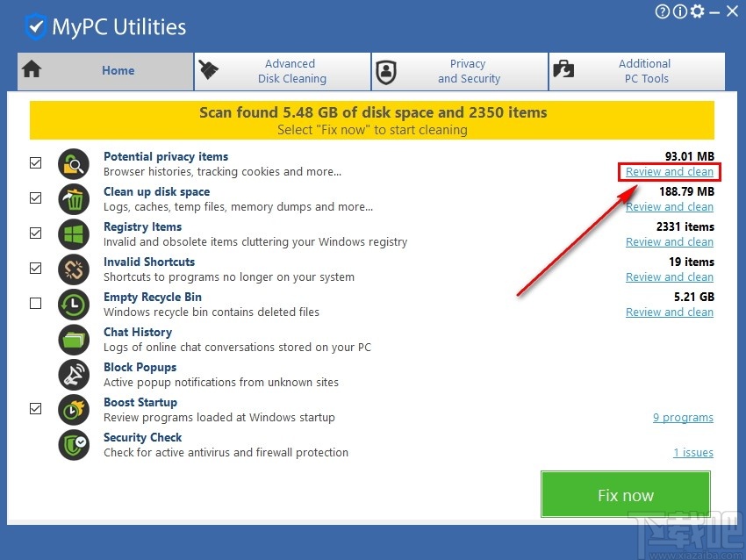
Task: Select the Registry Items Windows logo icon
Action: 74,234
